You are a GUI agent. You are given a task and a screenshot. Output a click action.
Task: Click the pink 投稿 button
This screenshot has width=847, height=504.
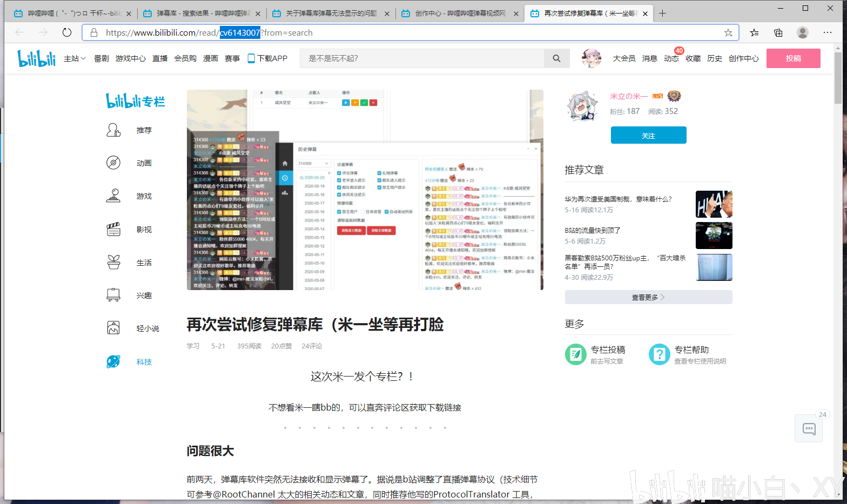click(794, 58)
